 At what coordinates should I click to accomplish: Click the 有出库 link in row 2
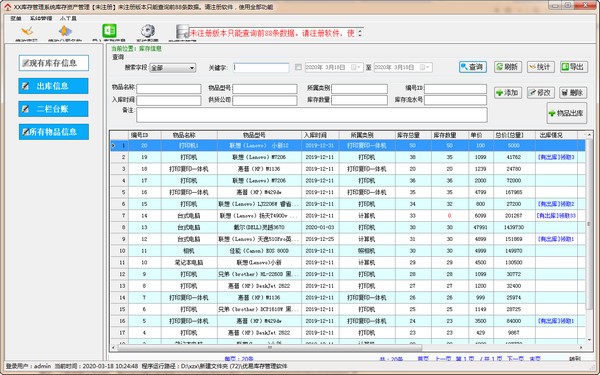click(x=556, y=157)
